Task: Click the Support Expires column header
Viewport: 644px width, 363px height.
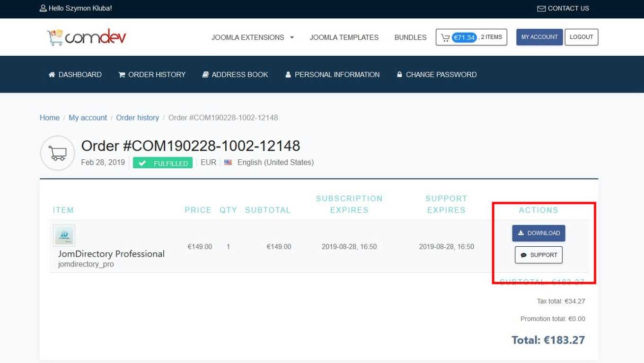Action: 446,204
